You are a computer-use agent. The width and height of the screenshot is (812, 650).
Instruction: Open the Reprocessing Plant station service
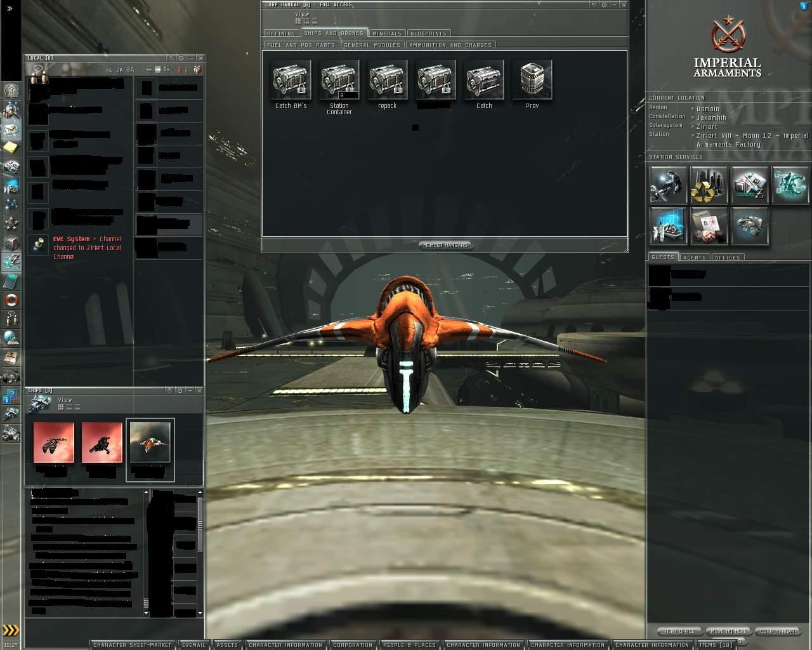pyautogui.click(x=709, y=185)
